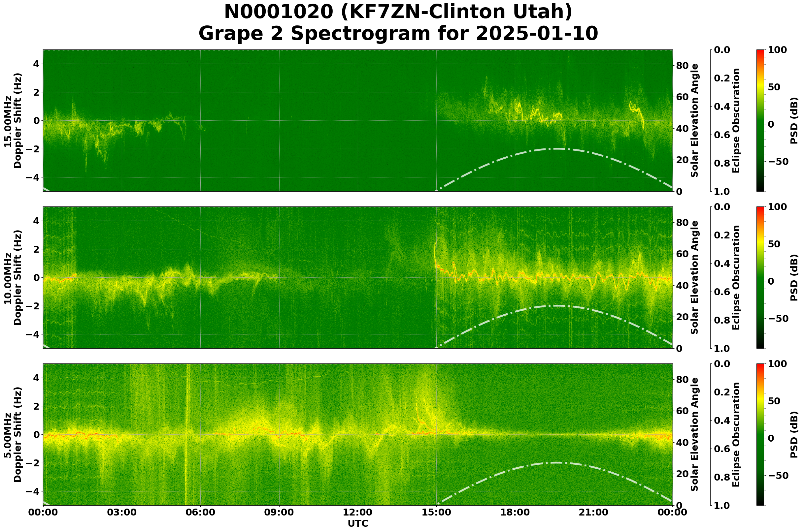Click the UTC x-axis label

pos(357,523)
